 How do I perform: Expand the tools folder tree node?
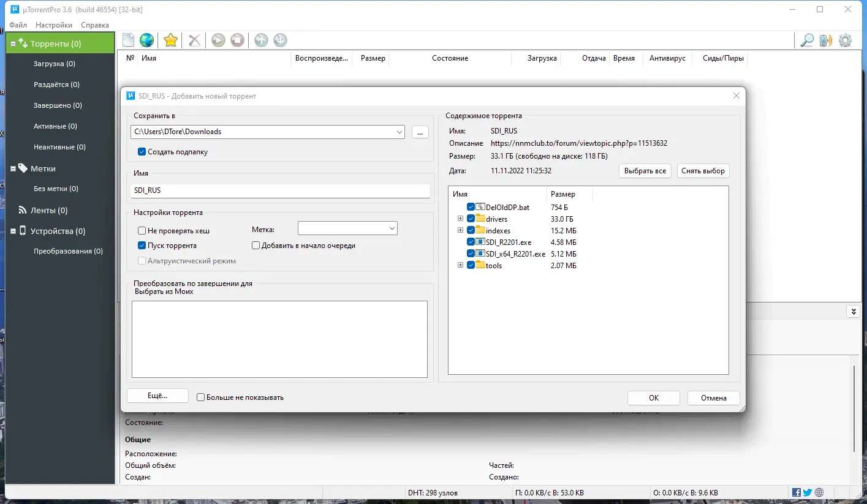(x=460, y=265)
